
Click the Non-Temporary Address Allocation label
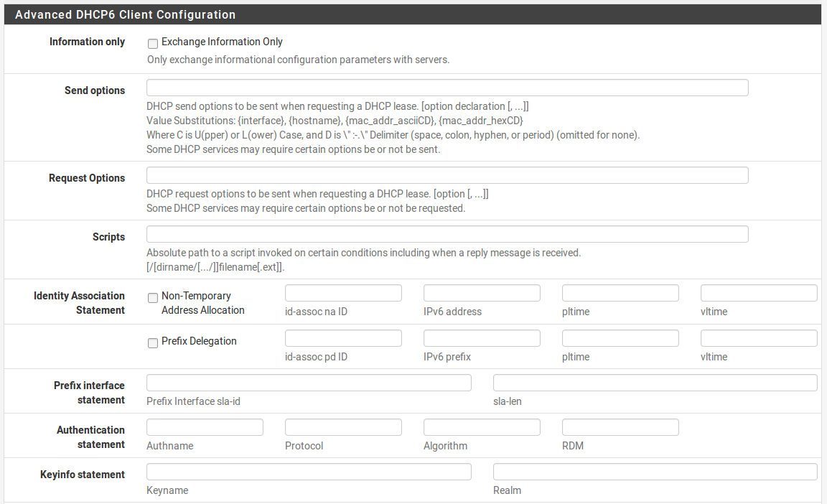coord(203,303)
